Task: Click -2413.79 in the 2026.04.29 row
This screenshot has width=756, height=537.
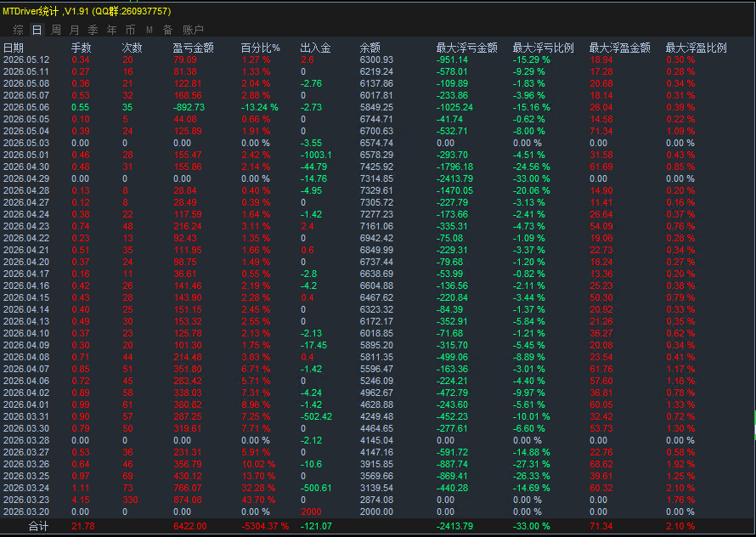Action: pos(454,178)
